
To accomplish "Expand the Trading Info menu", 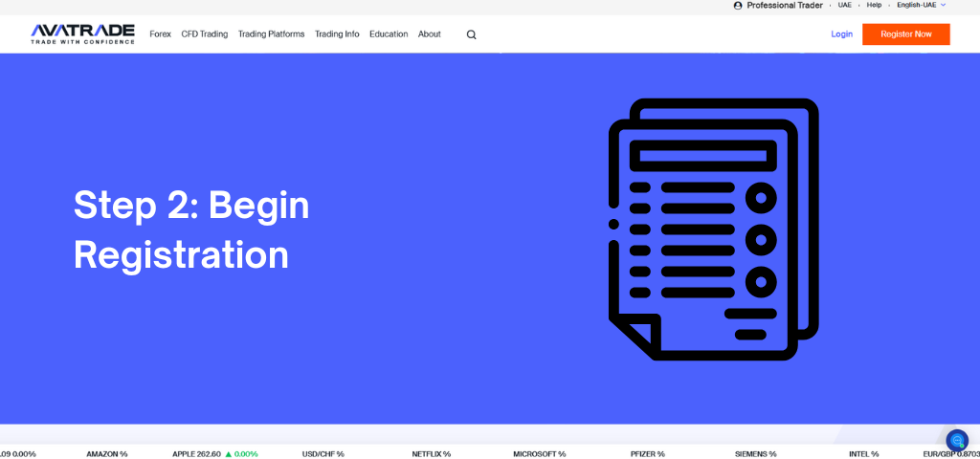I will coord(337,34).
